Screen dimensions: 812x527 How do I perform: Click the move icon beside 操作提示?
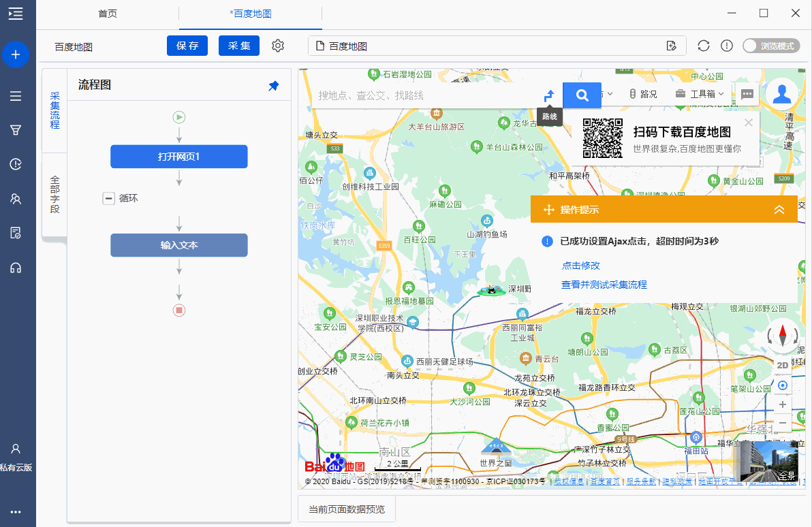tap(548, 210)
